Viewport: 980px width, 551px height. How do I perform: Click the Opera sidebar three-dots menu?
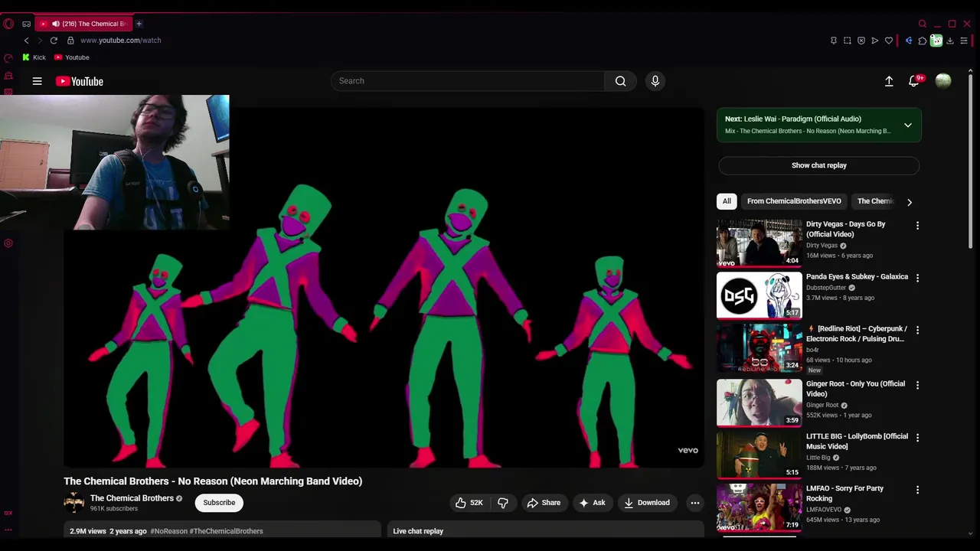pyautogui.click(x=8, y=530)
